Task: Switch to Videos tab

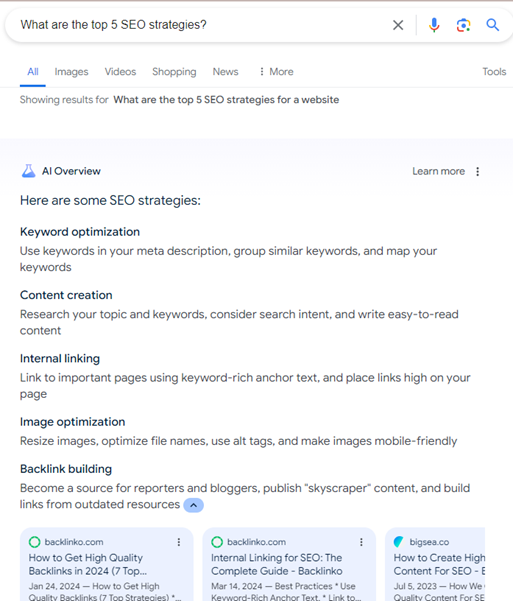Action: coord(120,72)
